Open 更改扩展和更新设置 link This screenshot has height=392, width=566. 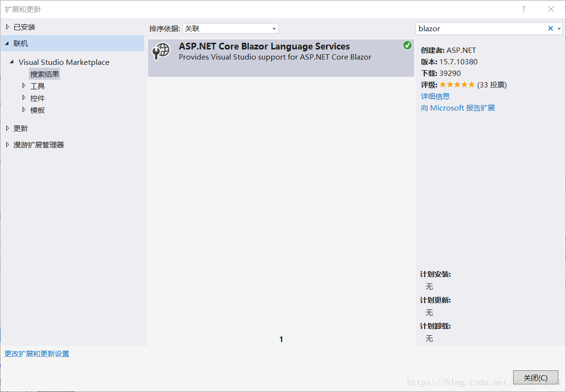(37, 354)
